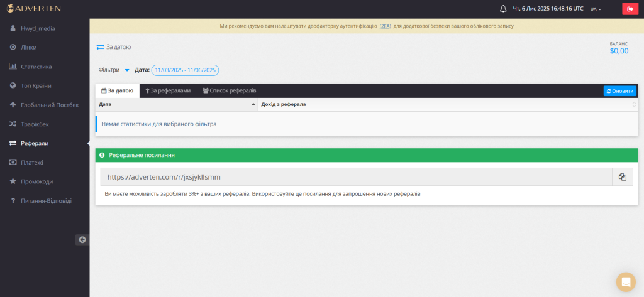Open the Трафікбек sidebar item
Viewport: 644px width, 297px height.
[35, 124]
